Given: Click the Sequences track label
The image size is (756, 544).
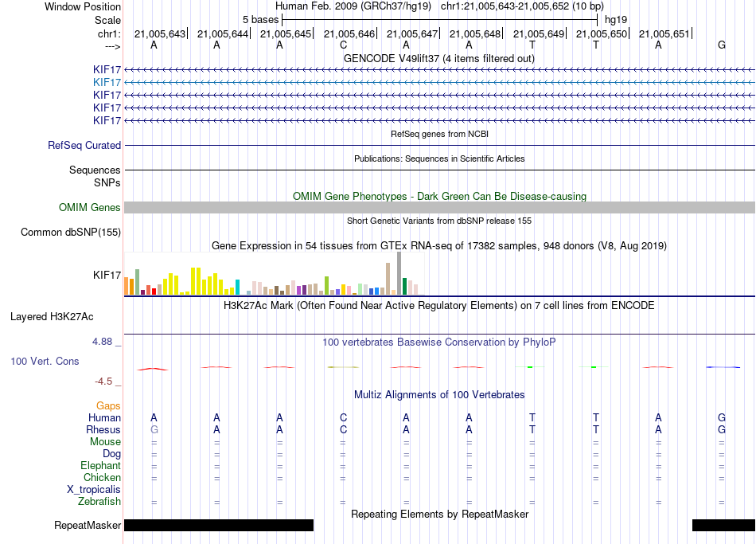Looking at the screenshot, I should coord(95,170).
